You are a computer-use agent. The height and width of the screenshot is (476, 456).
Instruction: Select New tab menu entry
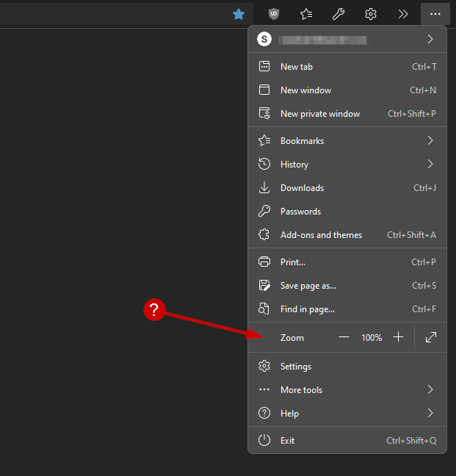[x=347, y=67]
